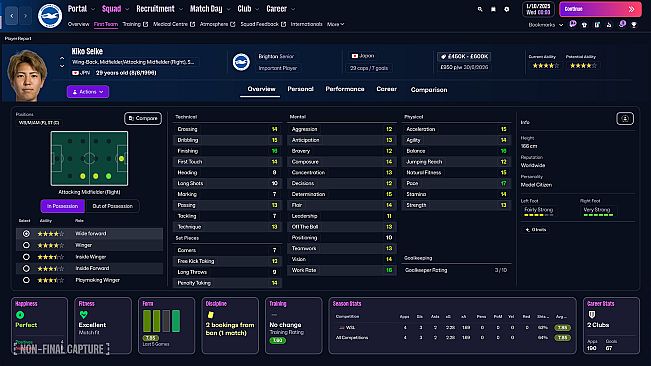Open the search magnifier icon
651x366 pixels.
(x=480, y=9)
